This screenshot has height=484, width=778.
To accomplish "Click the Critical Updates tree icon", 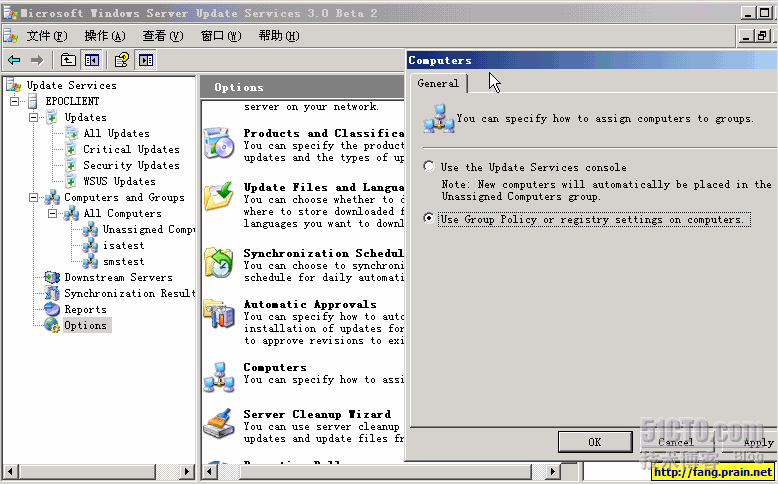I will (x=71, y=149).
